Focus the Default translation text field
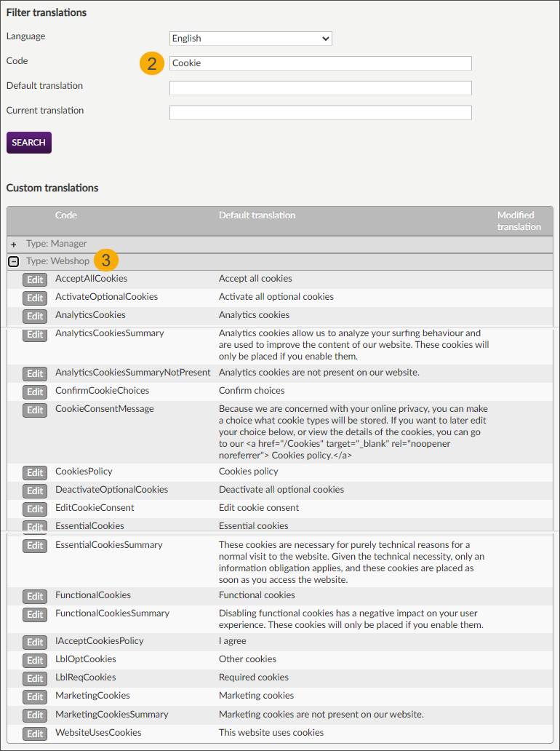560x751 pixels. (320, 88)
